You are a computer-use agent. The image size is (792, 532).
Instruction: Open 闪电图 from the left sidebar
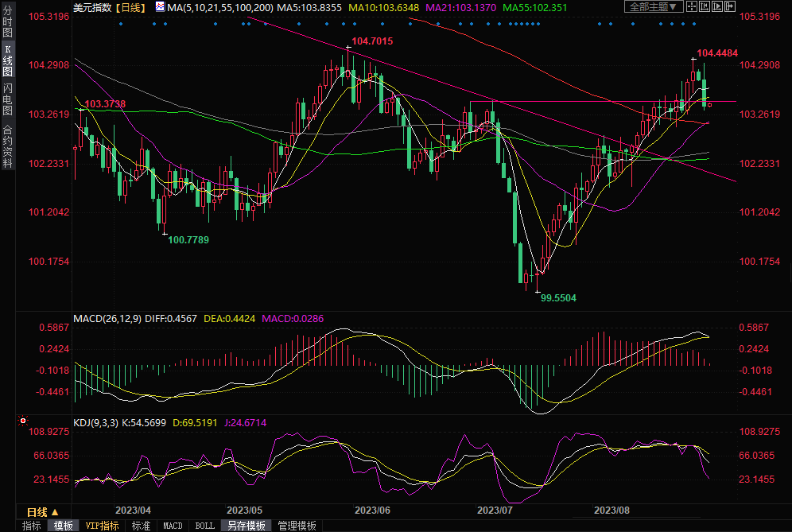pos(7,99)
